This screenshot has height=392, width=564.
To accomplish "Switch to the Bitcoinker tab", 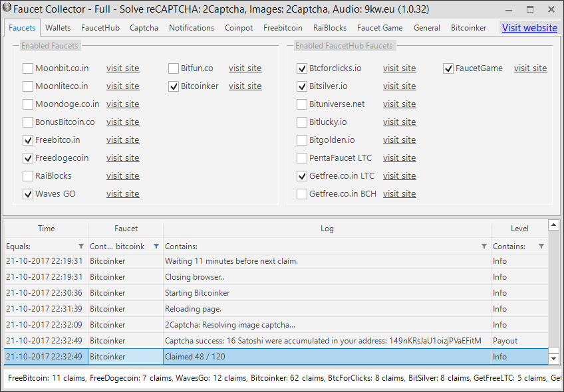I will [468, 28].
